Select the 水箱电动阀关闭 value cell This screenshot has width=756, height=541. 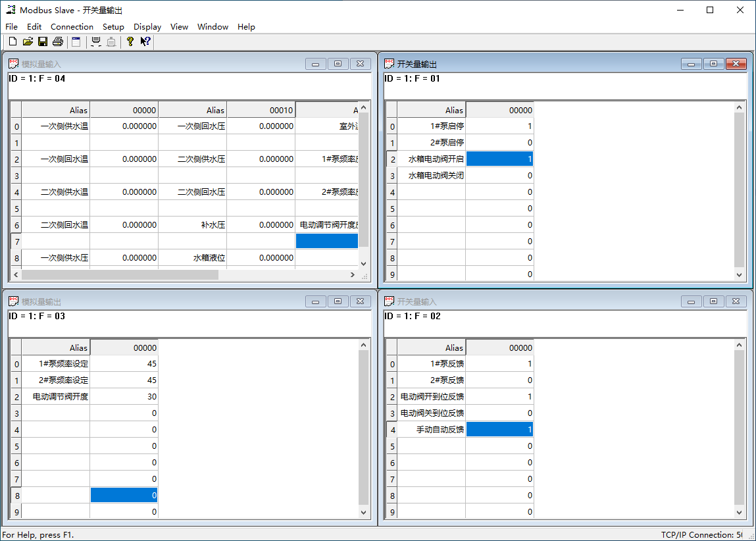click(499, 176)
